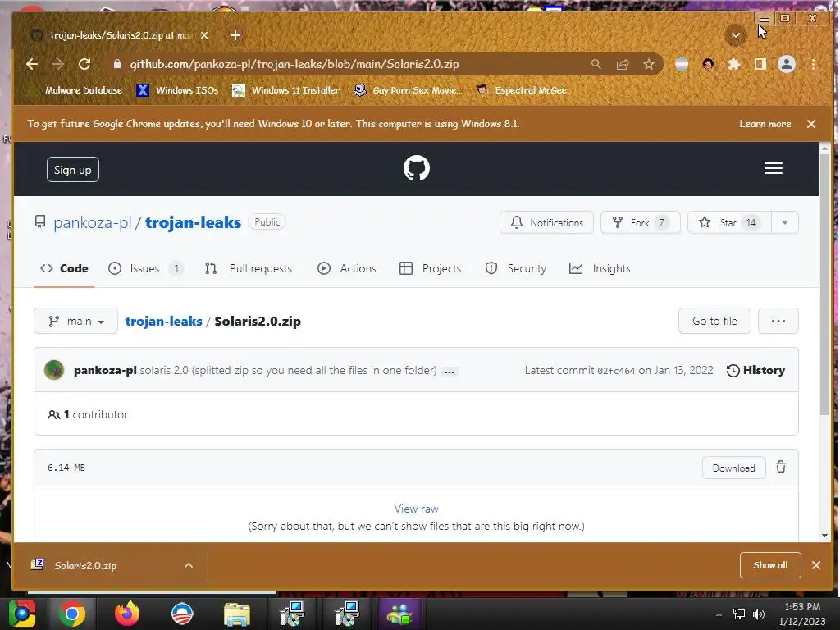The image size is (840, 630).
Task: Expand Solaris2.0.zip download options chevron
Action: point(189,565)
